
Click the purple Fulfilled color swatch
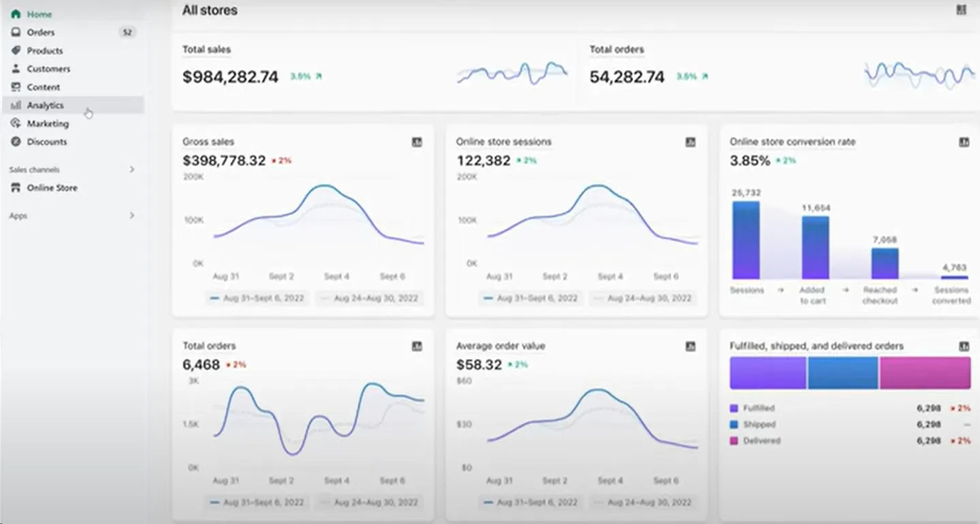point(735,407)
